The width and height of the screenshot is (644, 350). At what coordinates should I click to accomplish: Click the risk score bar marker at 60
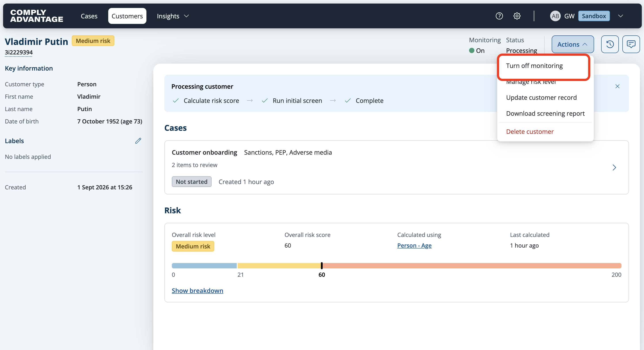pos(322,266)
